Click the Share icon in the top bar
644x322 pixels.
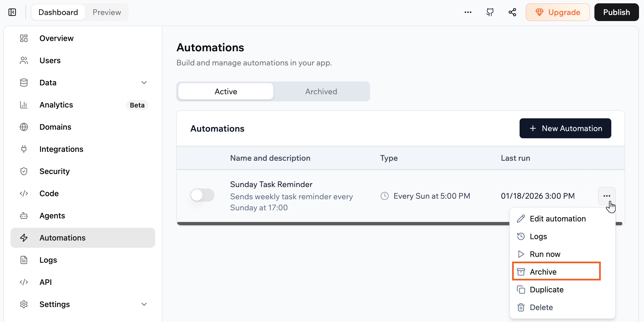click(x=512, y=12)
